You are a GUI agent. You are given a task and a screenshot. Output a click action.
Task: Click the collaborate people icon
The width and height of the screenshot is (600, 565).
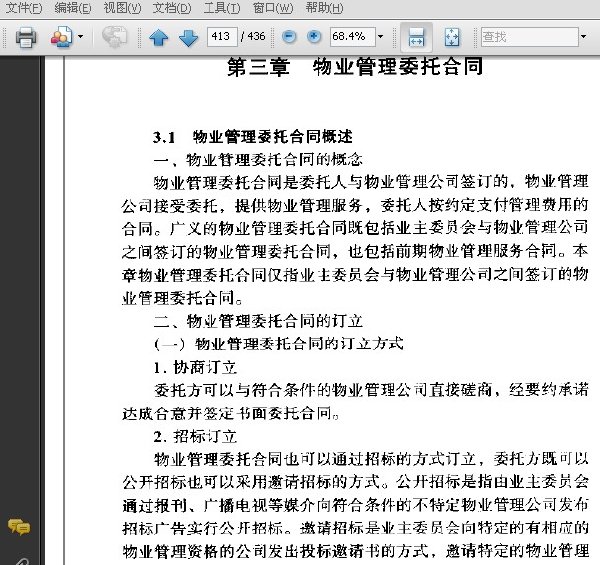coord(61,37)
